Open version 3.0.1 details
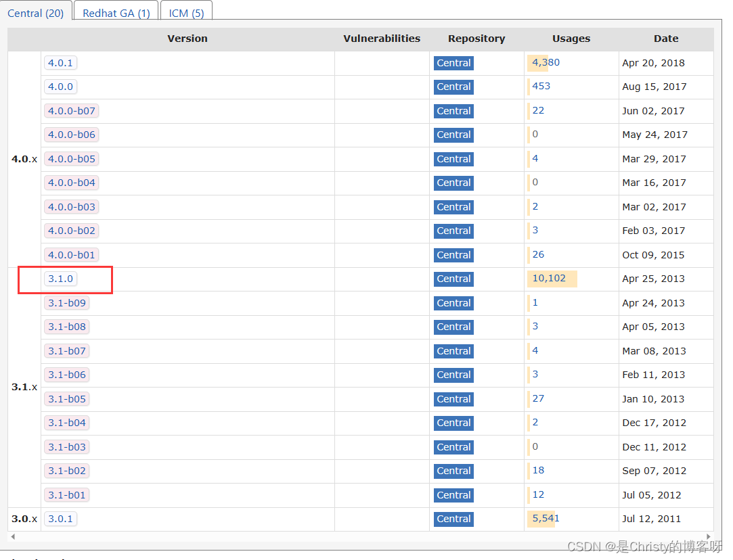733x560 pixels. 60,518
